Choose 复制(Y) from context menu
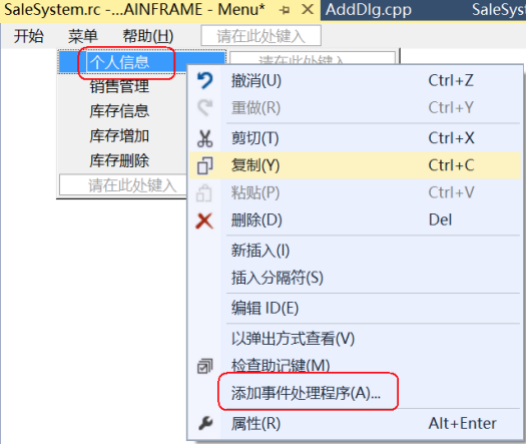The height and width of the screenshot is (446, 528). point(355,165)
